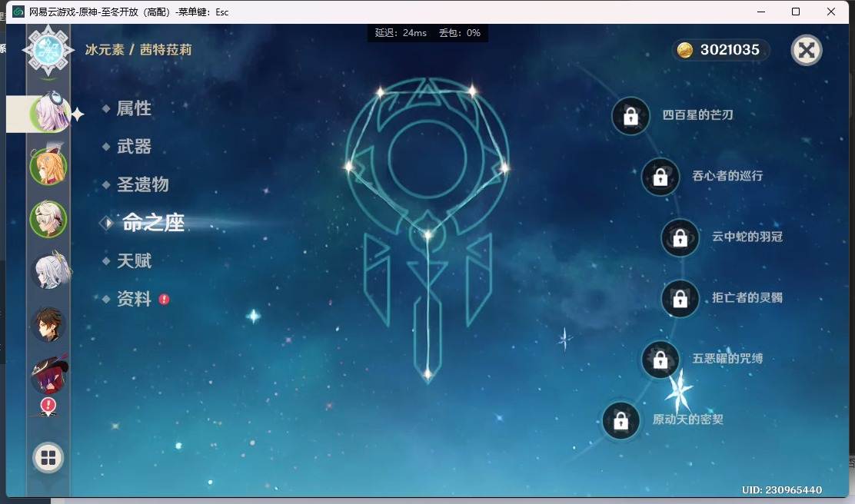
Task: Click the lock icon for 拒亡者的灵髑
Action: click(680, 299)
